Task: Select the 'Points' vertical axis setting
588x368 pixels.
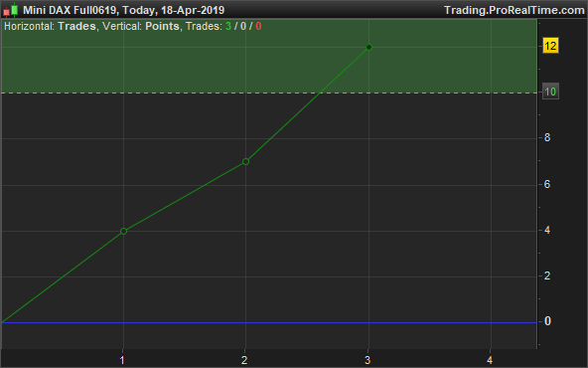Action: pyautogui.click(x=162, y=26)
